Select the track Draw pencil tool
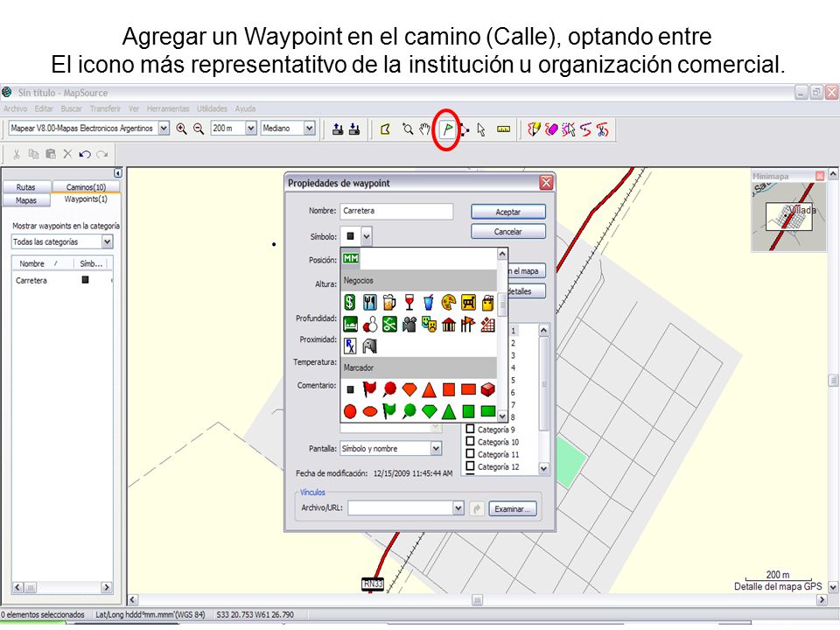The height and width of the screenshot is (630, 840). pos(534,129)
